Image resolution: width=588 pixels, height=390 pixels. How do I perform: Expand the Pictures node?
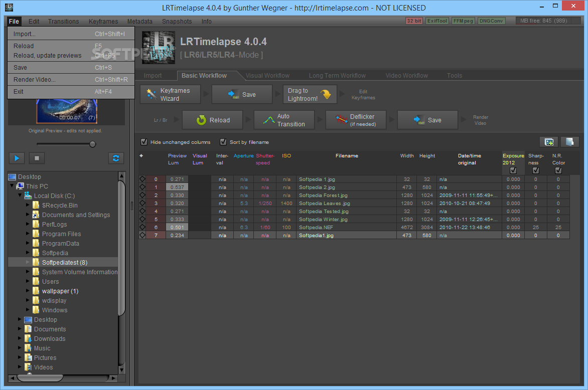[20, 357]
